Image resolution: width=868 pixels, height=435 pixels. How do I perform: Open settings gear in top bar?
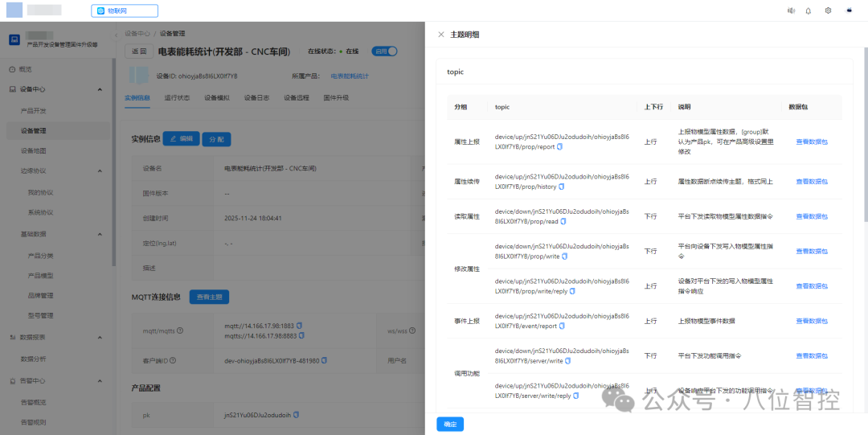828,10
